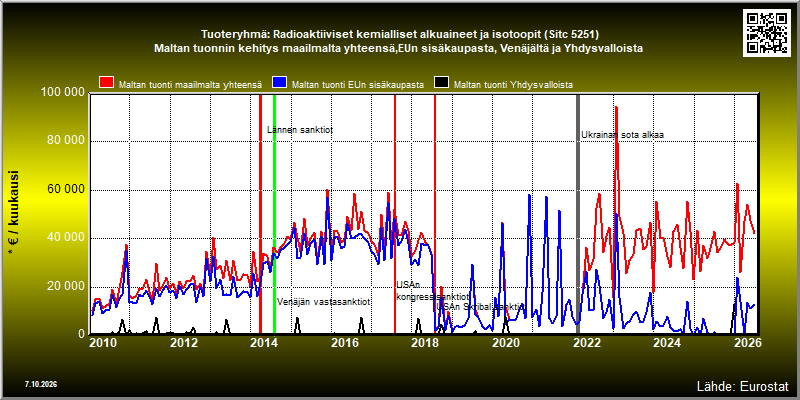Click the date stamp 7.10.2026
Screen dimensions: 800x400
pos(40,384)
